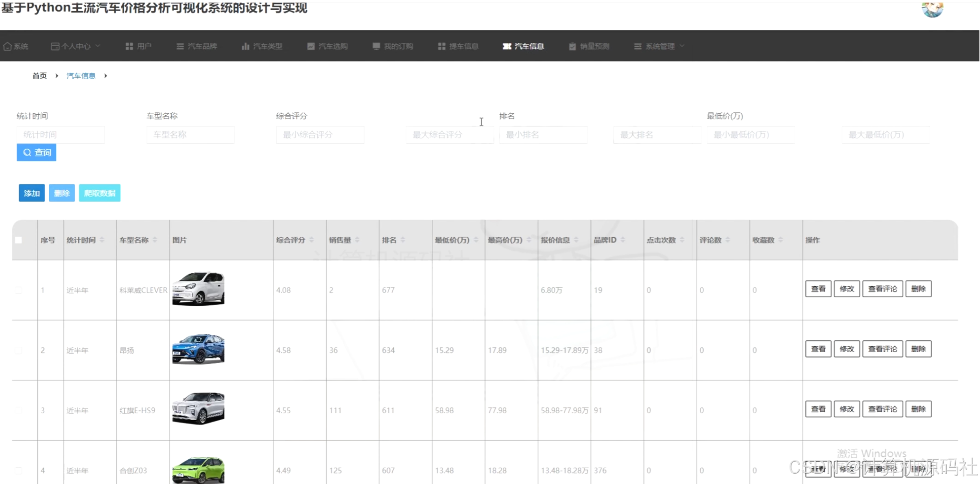Open the 销量预测 menu item
980x484 pixels.
pos(588,46)
